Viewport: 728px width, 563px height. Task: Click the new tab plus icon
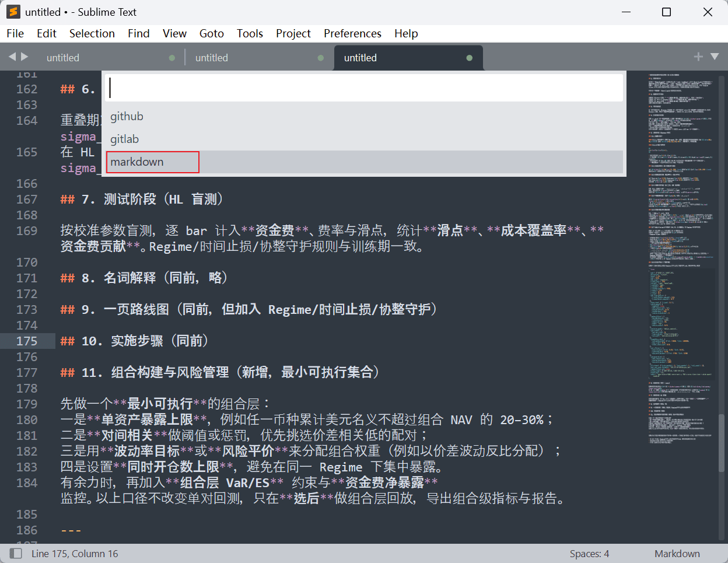tap(698, 57)
